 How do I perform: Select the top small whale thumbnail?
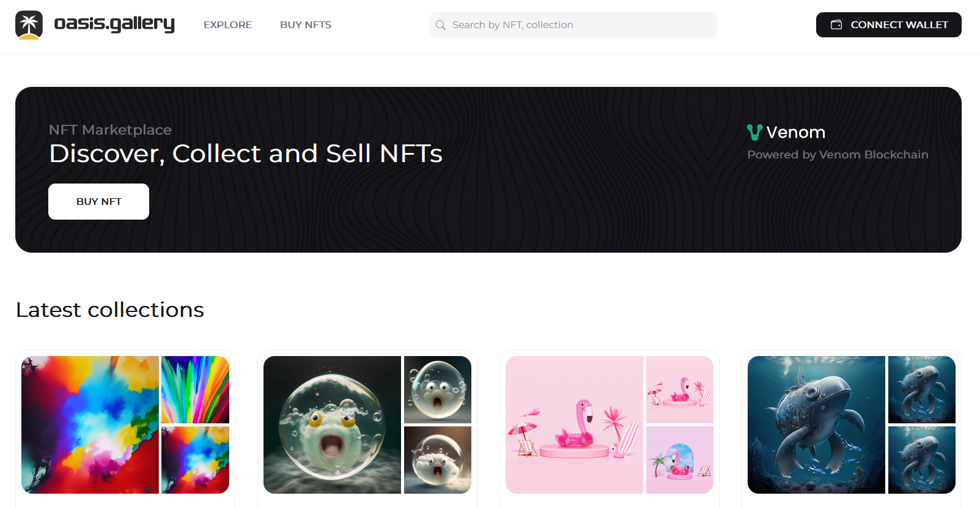[921, 390]
